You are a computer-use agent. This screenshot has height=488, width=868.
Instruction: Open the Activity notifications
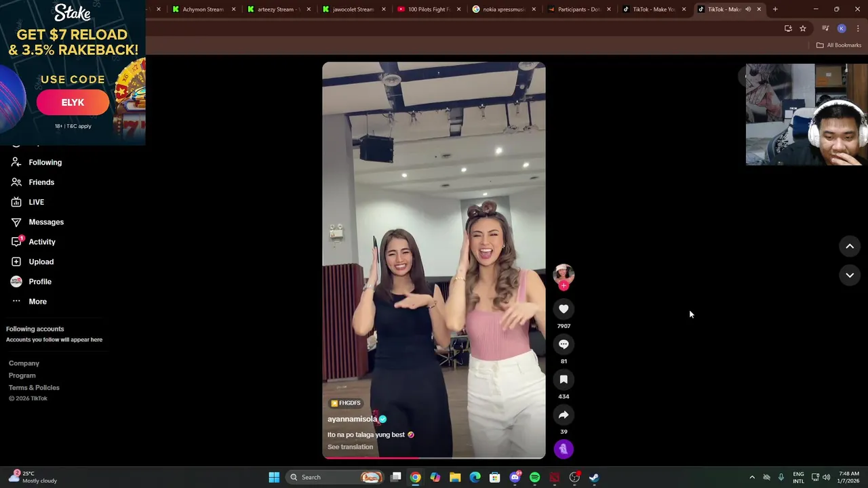[33, 242]
